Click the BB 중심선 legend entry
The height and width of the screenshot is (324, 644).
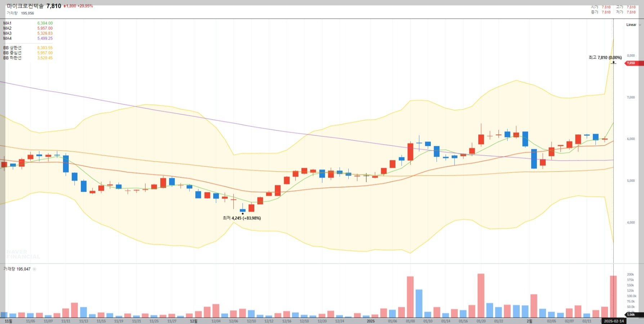coord(28,53)
